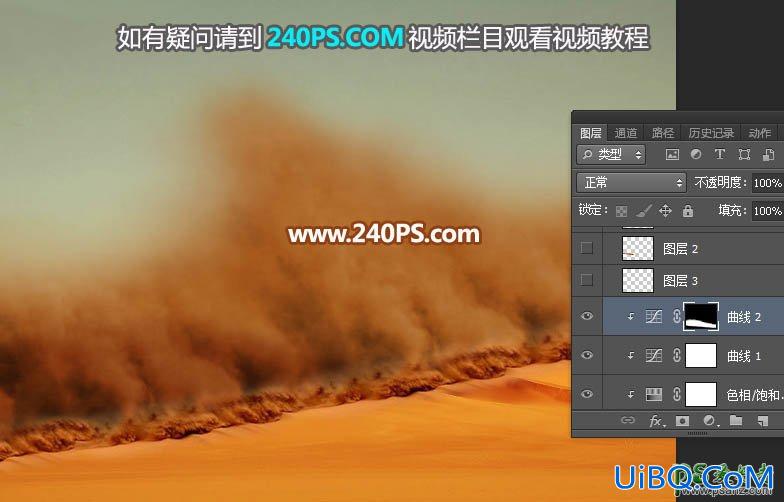Select the 曲线 2 layer name
Image resolution: width=784 pixels, height=502 pixels.
(x=744, y=317)
